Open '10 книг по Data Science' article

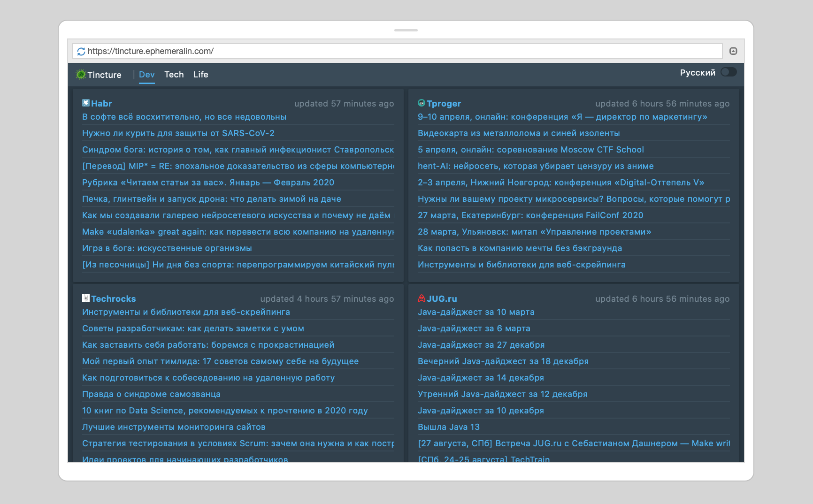pos(225,411)
